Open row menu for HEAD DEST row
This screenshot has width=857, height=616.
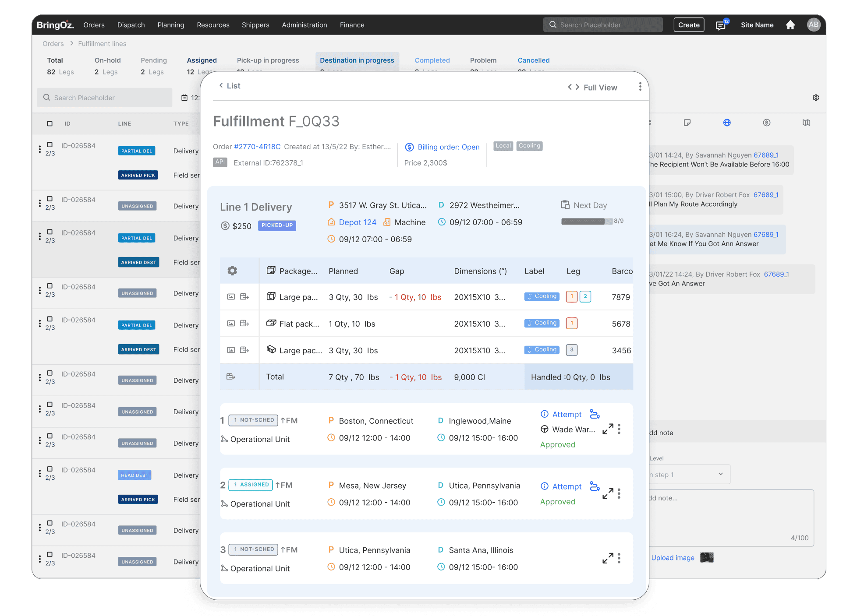(x=40, y=474)
